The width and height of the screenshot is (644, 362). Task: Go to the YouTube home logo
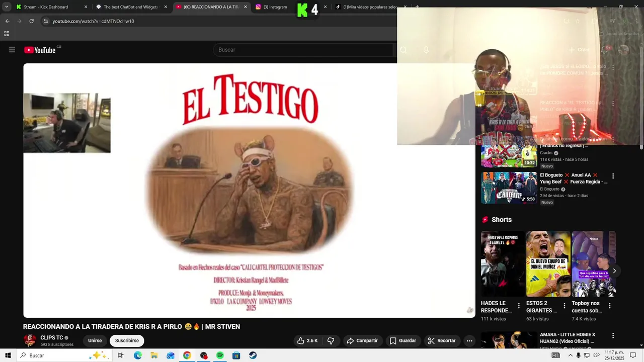pos(40,50)
